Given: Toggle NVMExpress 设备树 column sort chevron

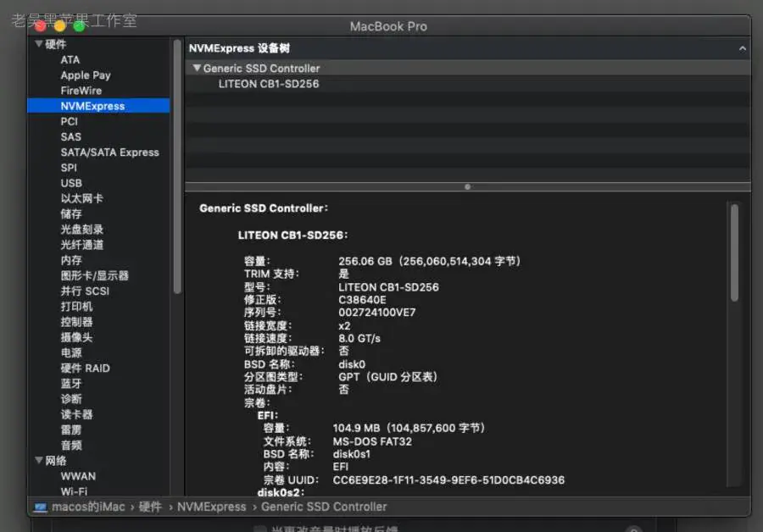Looking at the screenshot, I should coord(742,48).
